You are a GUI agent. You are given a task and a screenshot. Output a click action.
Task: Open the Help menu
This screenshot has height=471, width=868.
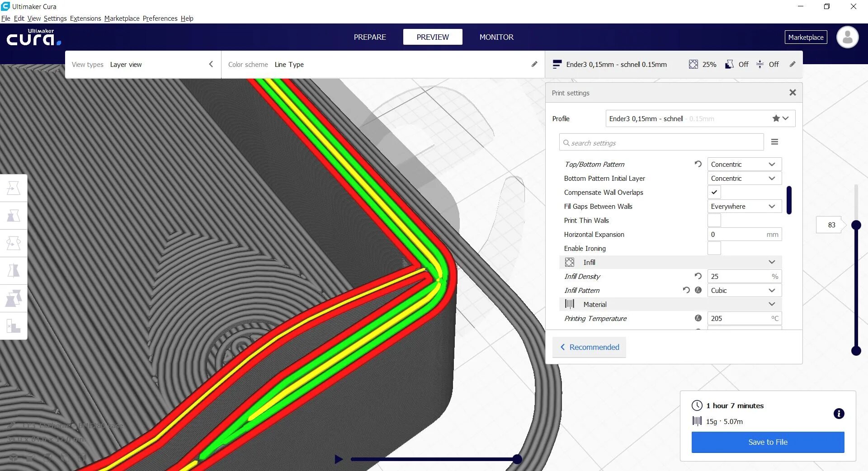[x=187, y=19]
